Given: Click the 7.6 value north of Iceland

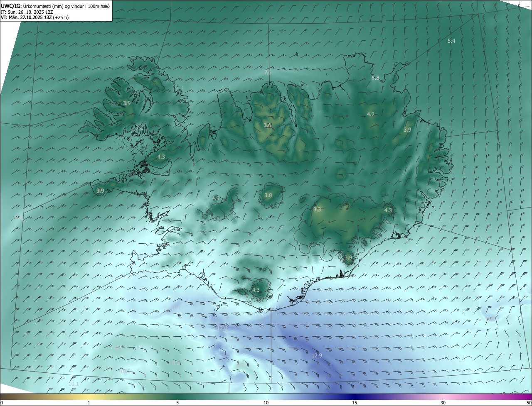Looking at the screenshot, I should click(268, 72).
